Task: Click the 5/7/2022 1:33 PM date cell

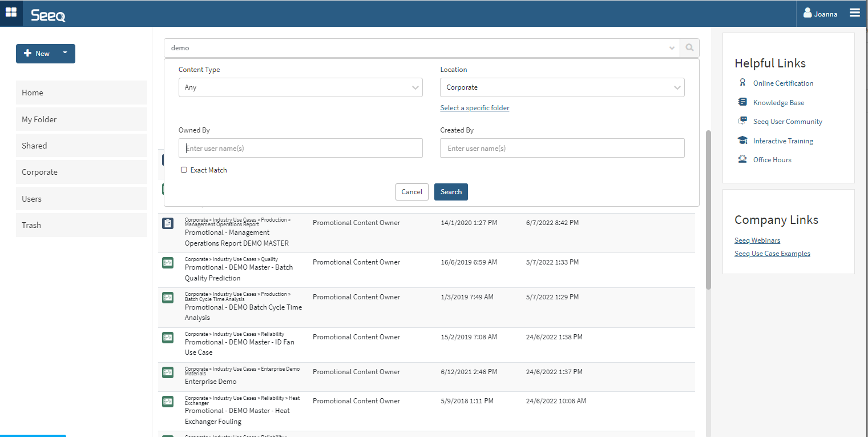Action: click(552, 262)
